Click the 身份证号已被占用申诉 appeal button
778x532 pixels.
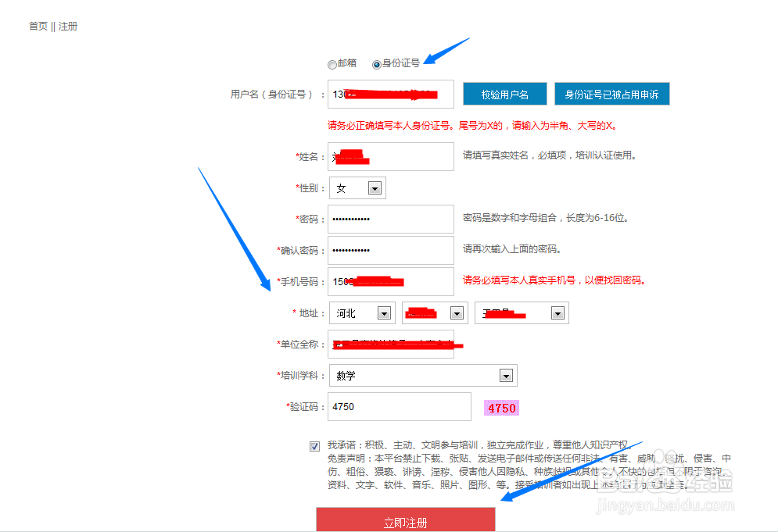click(x=612, y=93)
